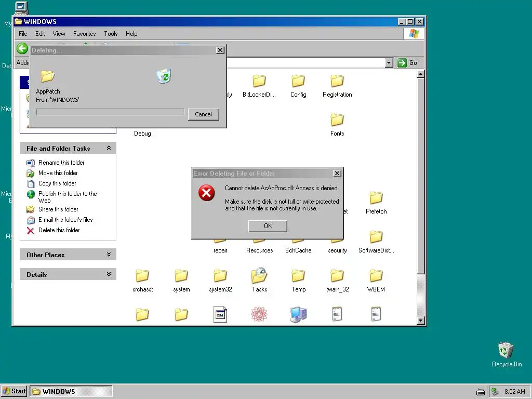The height and width of the screenshot is (399, 532).
Task: Select the Resources folder label
Action: 260,250
